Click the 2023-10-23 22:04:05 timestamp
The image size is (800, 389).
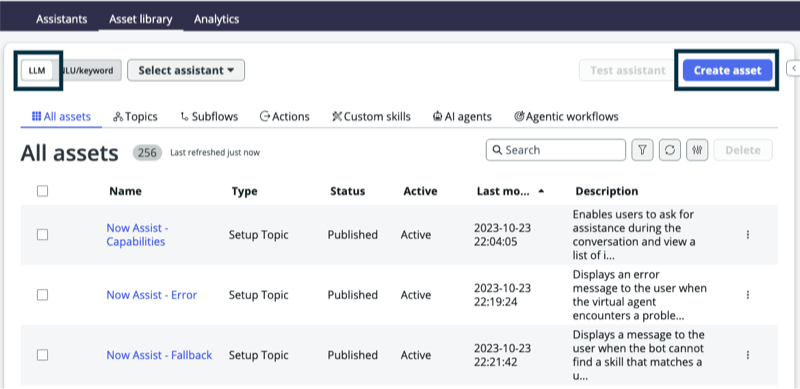(x=503, y=235)
